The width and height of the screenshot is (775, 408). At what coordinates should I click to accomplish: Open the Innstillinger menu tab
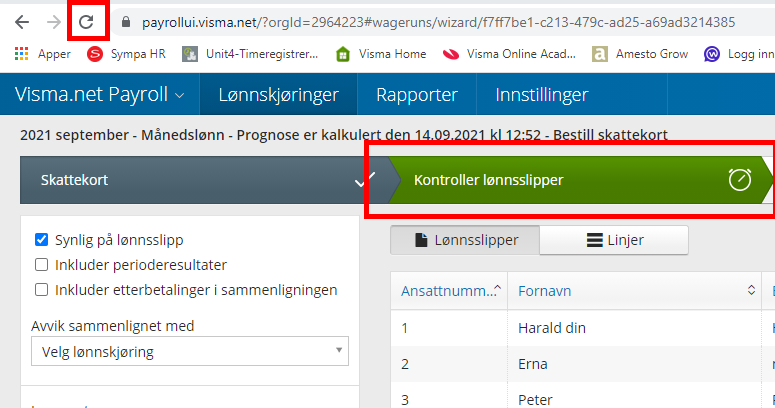pyautogui.click(x=542, y=94)
